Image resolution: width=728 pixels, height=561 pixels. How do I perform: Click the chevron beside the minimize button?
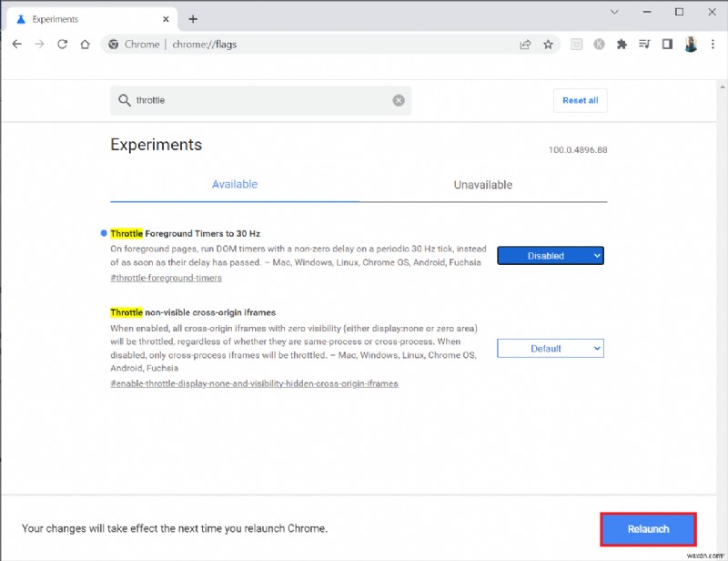(614, 12)
